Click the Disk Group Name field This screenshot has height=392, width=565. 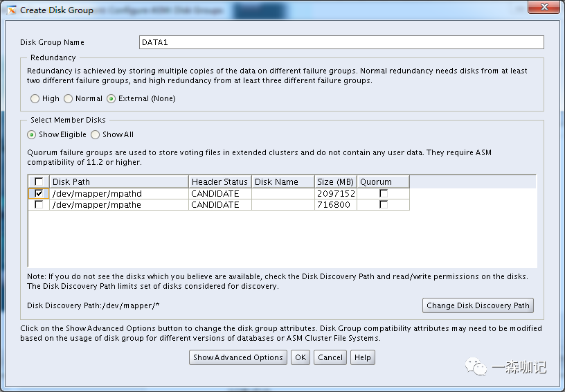(341, 42)
